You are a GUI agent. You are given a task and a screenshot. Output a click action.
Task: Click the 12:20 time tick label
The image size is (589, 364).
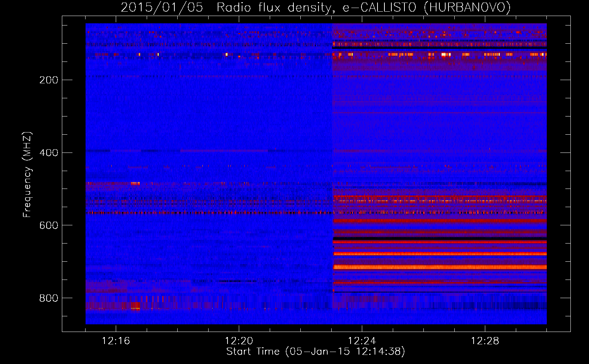(x=239, y=341)
